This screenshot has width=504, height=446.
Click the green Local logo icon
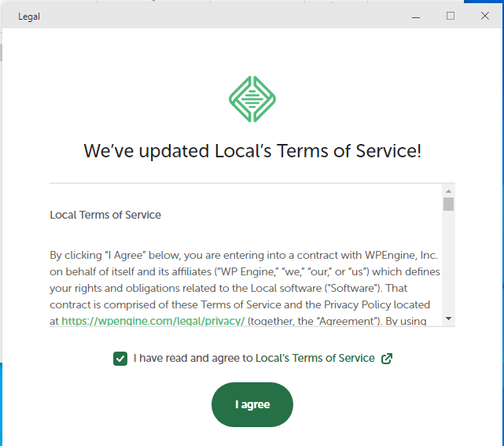point(252,98)
